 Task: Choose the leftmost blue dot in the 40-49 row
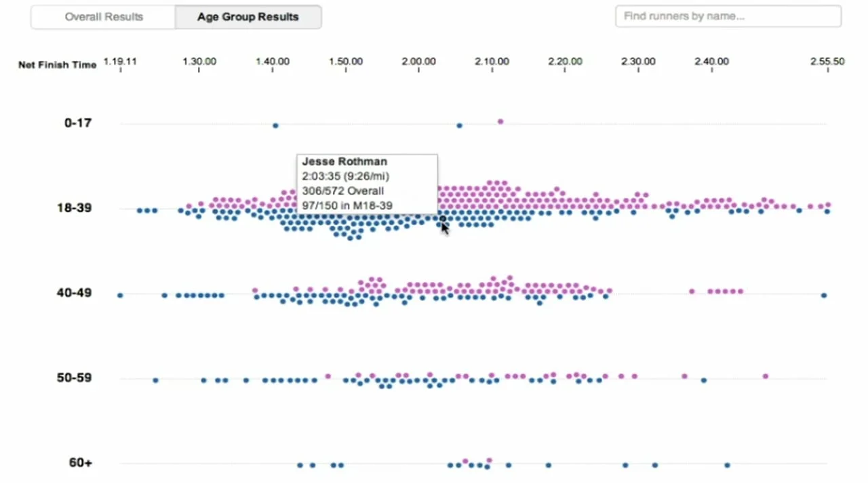click(x=120, y=296)
